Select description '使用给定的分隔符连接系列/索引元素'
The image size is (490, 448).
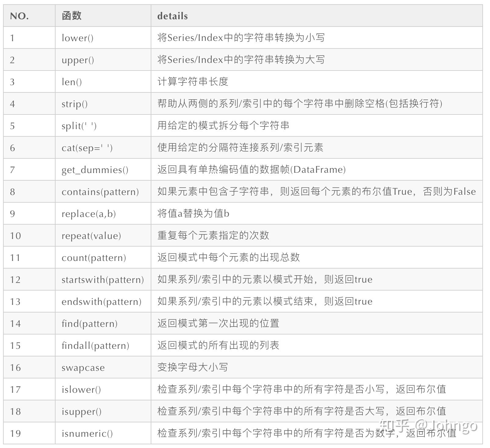[x=240, y=147]
